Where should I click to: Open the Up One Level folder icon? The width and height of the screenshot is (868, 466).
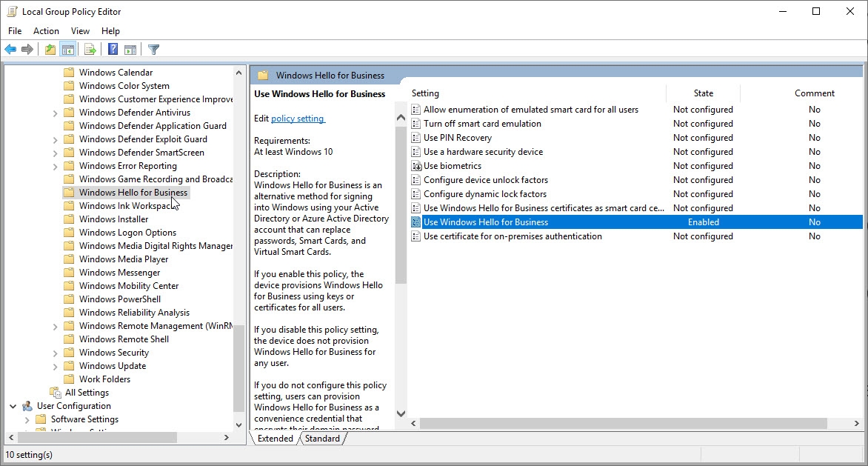[x=49, y=49]
